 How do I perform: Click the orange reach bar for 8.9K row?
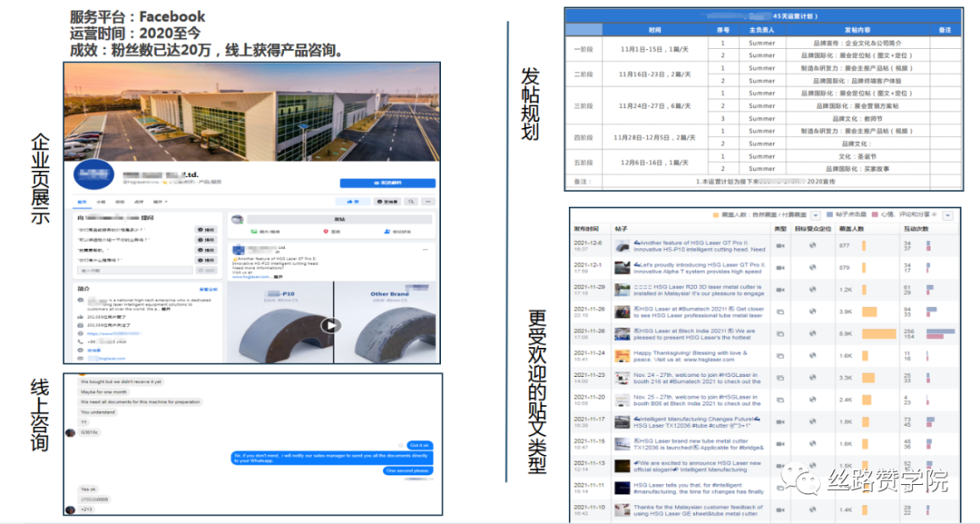(878, 334)
